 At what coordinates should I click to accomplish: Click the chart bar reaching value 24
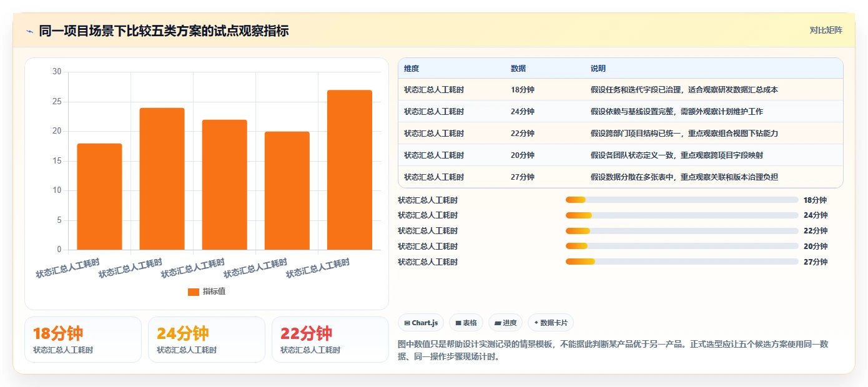(162, 179)
